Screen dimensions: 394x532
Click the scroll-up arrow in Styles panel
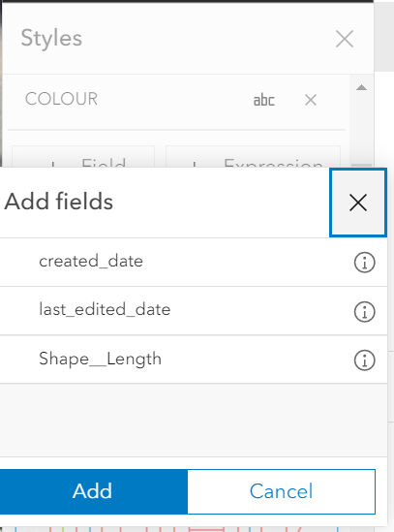(x=361, y=87)
